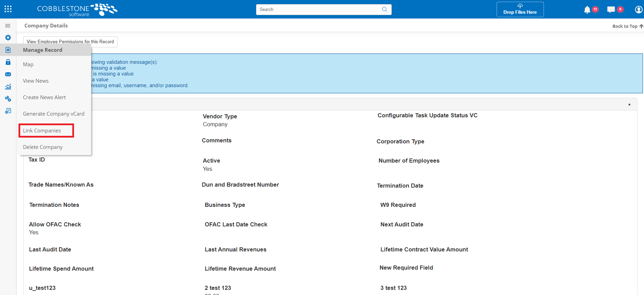Image resolution: width=644 pixels, height=295 pixels.
Task: Click the Tax ID label
Action: click(x=37, y=160)
